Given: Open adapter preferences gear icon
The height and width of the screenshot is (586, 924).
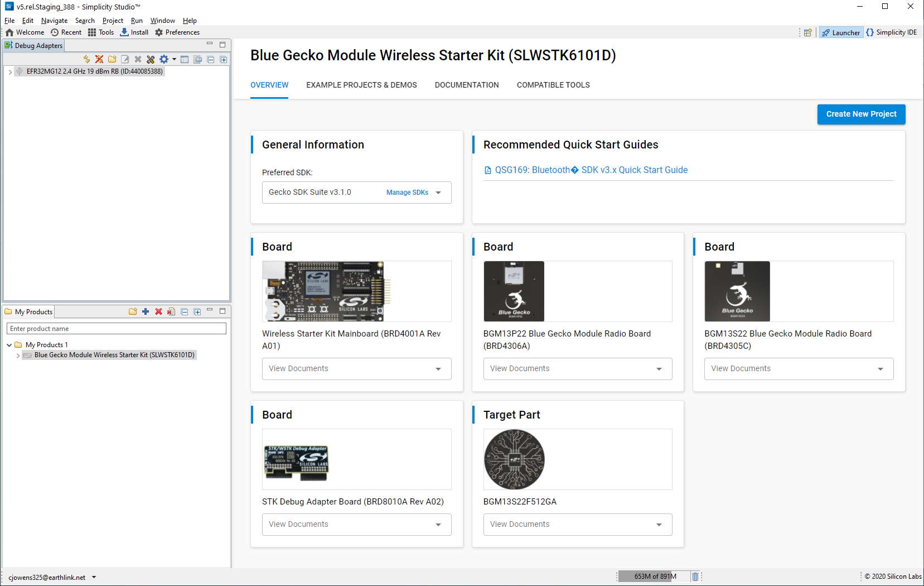Looking at the screenshot, I should pyautogui.click(x=164, y=59).
